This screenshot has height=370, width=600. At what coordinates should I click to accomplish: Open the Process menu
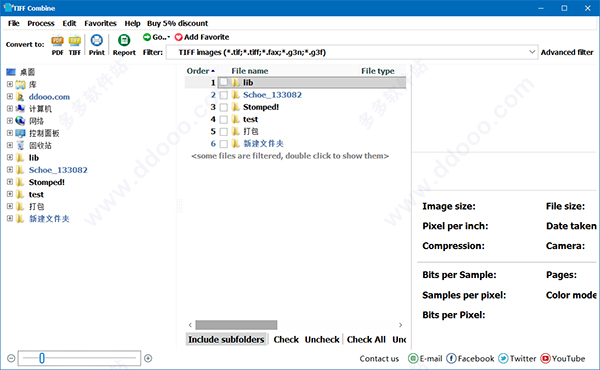[41, 23]
